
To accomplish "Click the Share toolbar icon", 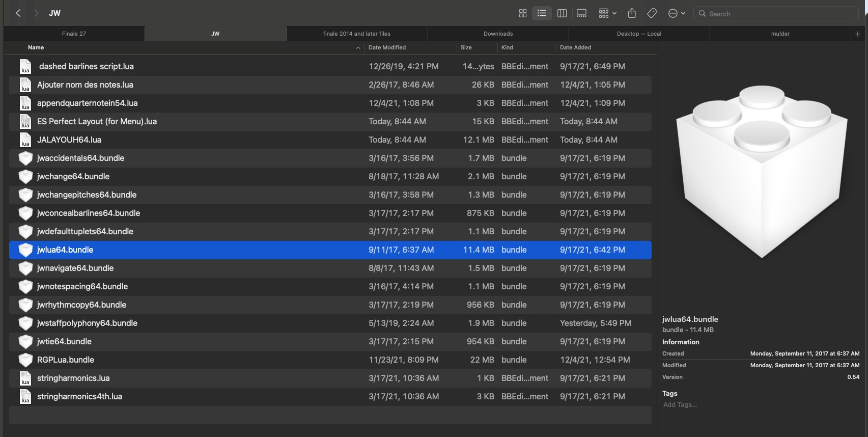I will coord(632,14).
